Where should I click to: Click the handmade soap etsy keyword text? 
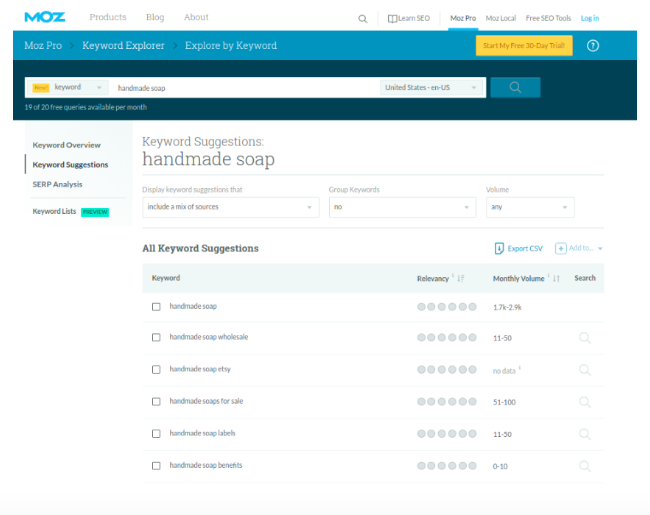200,369
